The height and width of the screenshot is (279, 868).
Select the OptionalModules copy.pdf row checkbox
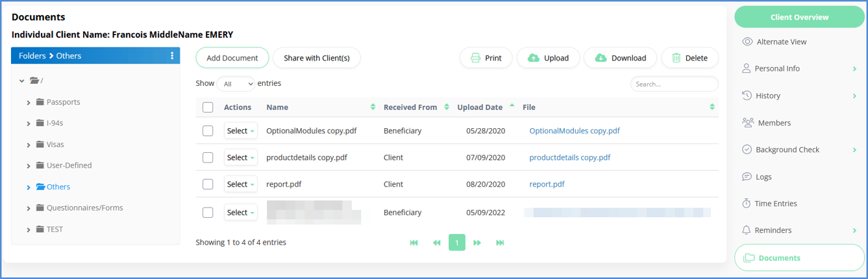(x=208, y=131)
